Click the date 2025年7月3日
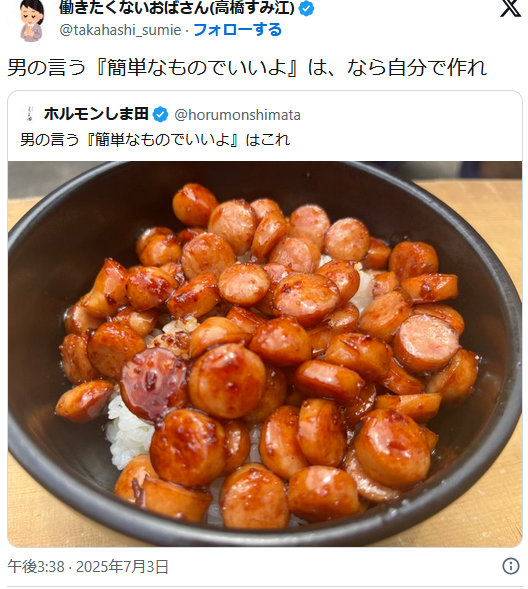The image size is (528, 589). pyautogui.click(x=122, y=566)
